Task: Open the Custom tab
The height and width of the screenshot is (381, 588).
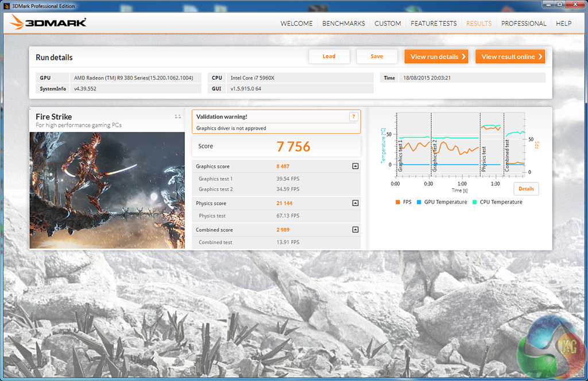Action: (x=388, y=24)
